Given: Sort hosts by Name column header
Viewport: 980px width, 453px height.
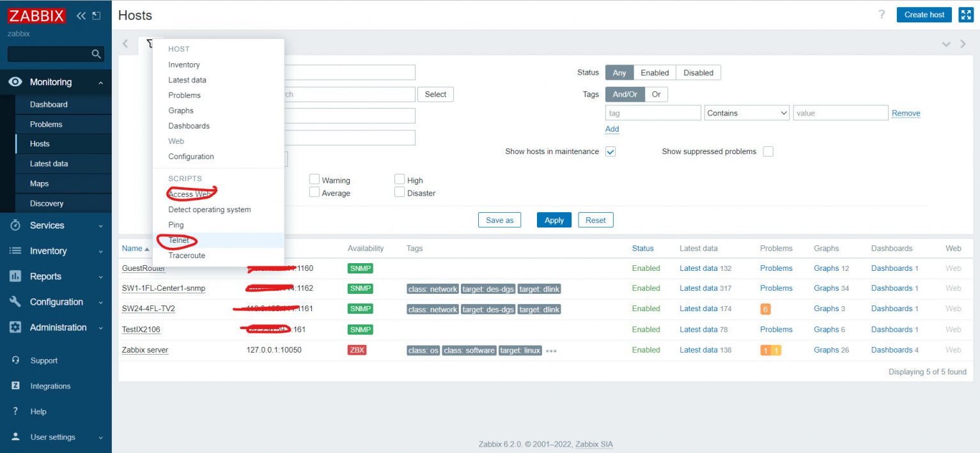Looking at the screenshot, I should click(x=136, y=249).
